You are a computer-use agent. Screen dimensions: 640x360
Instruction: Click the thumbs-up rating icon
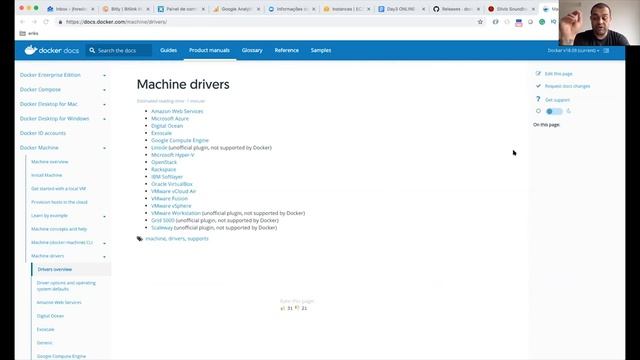[x=282, y=308]
